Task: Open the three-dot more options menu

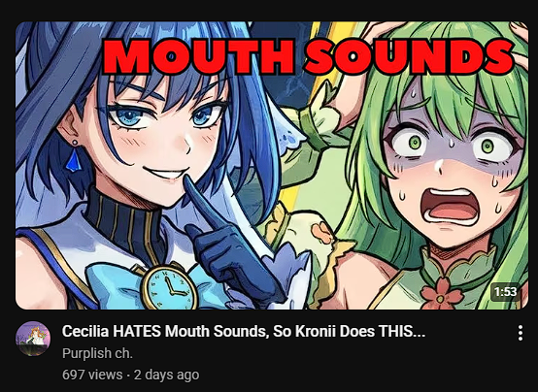Action: pos(521,333)
